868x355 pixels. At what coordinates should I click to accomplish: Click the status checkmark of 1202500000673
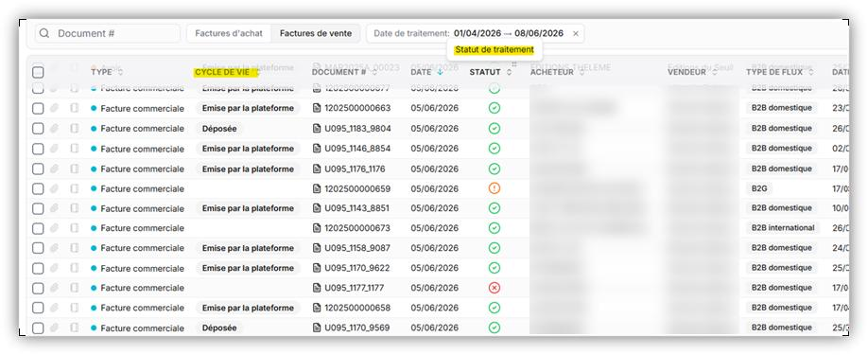tap(495, 228)
